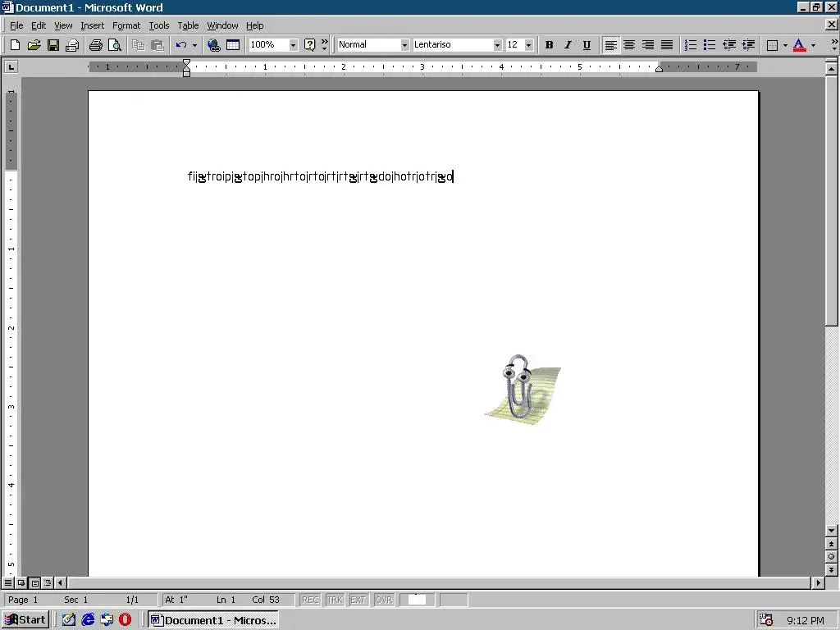
Task: Open the Font dropdown showing Lentariso
Action: click(498, 45)
